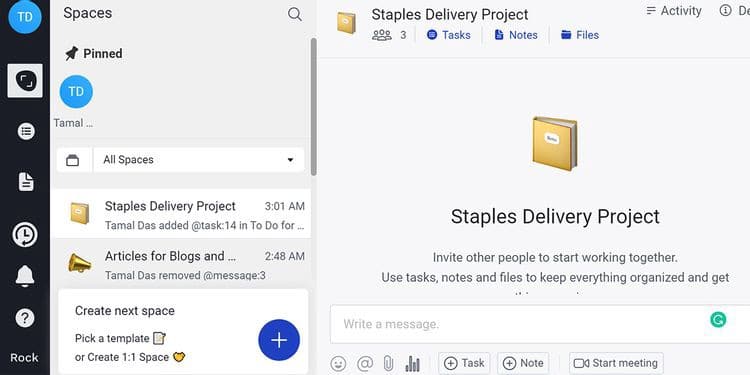Click the folder filter icon beside All Spaces
Viewport: 750px width, 375px height.
pos(72,160)
